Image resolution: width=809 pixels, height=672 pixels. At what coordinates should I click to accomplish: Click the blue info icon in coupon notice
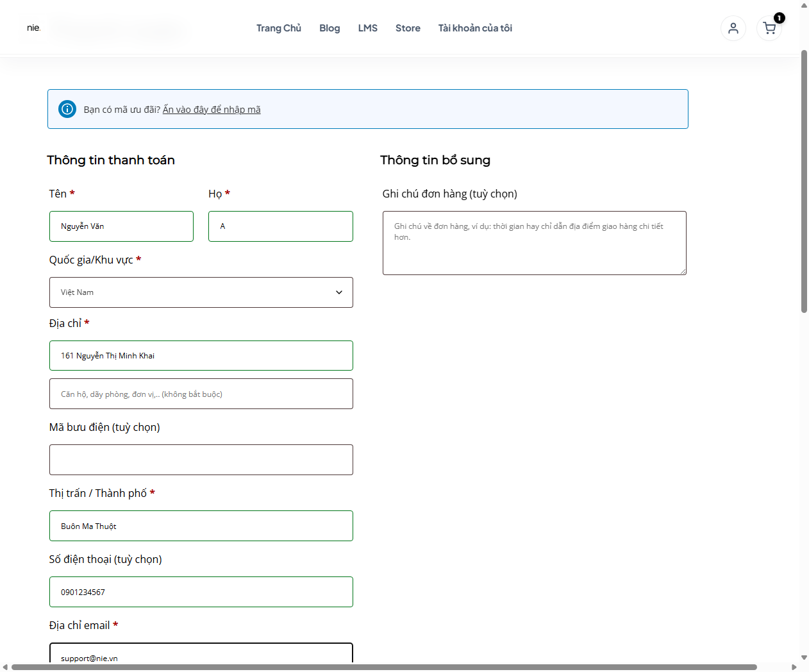click(67, 109)
